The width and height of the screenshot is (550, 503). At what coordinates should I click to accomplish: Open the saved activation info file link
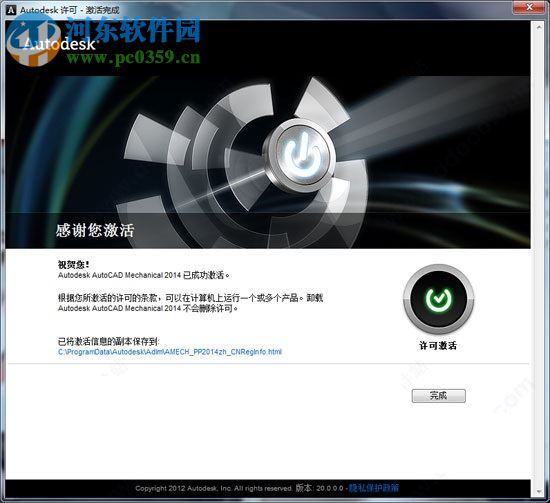170,352
